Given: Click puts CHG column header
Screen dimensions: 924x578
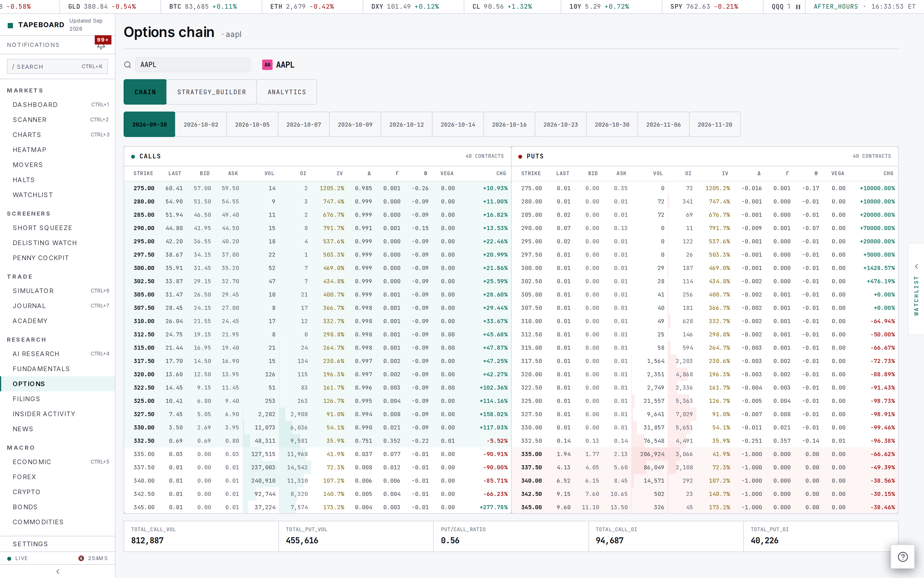Looking at the screenshot, I should click(888, 174).
